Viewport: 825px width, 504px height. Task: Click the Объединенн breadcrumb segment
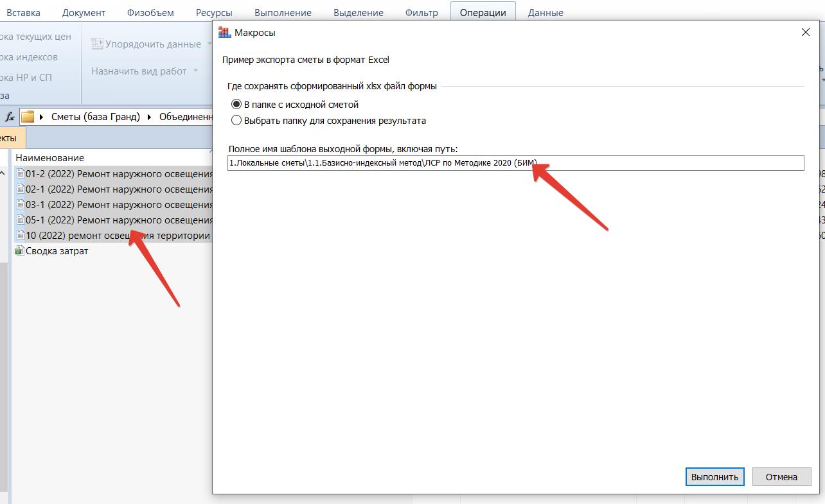186,117
